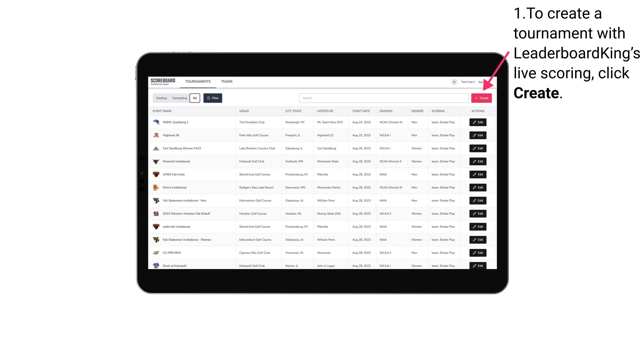The width and height of the screenshot is (644, 346).
Task: Click the Create button to add tournament
Action: [481, 98]
